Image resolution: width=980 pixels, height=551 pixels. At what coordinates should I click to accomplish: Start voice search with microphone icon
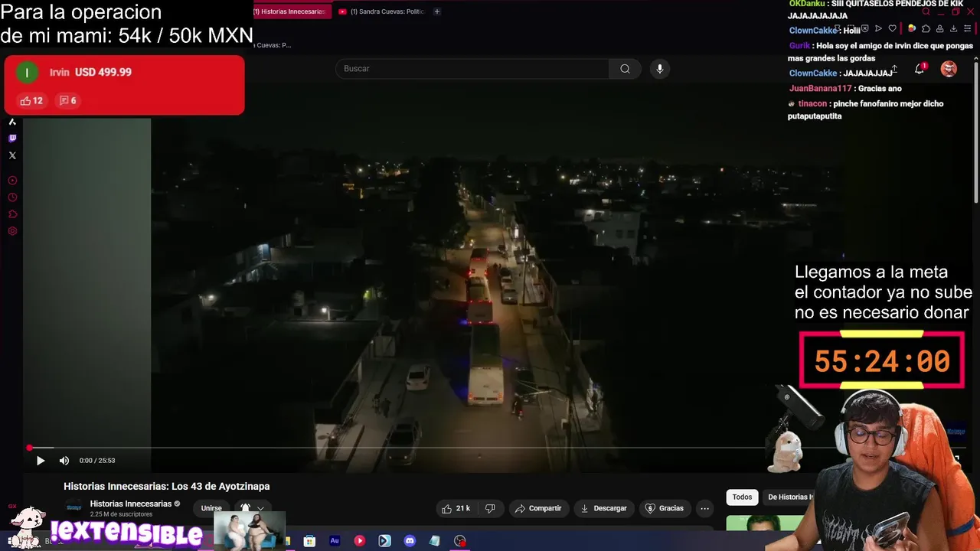[x=660, y=69]
